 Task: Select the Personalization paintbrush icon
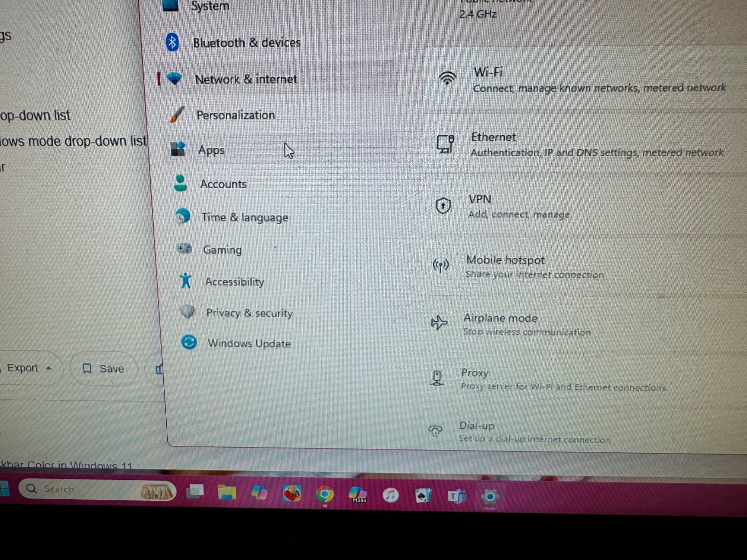177,114
